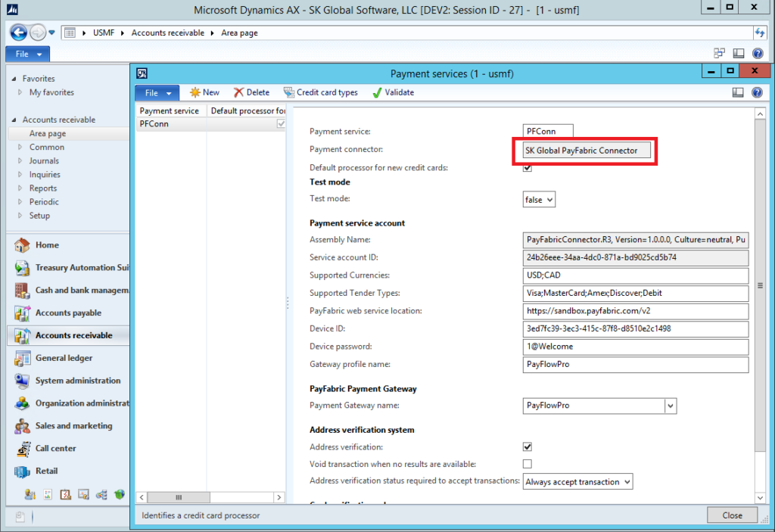Click the list horizontal scrollbar thumb
Image resolution: width=775 pixels, height=532 pixels.
(x=179, y=497)
